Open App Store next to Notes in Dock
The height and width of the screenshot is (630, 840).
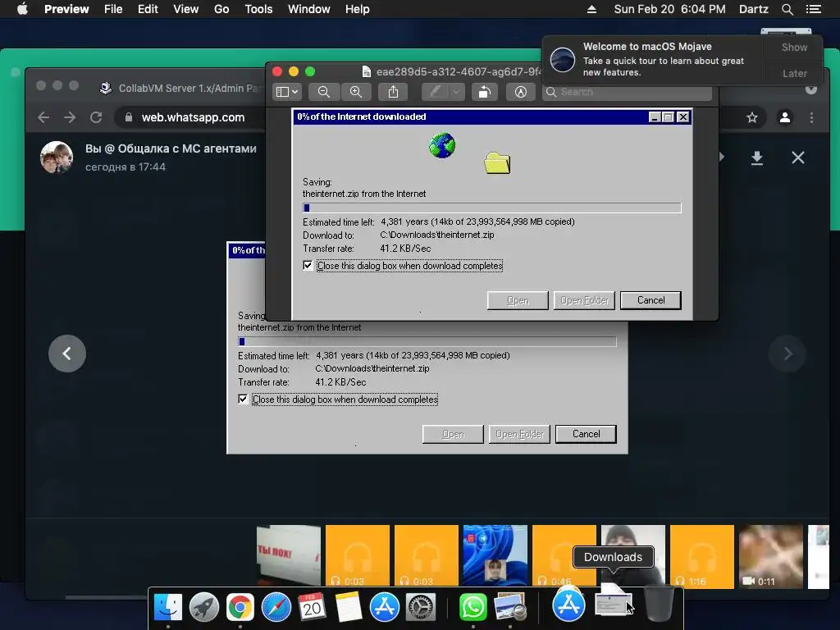click(x=384, y=607)
